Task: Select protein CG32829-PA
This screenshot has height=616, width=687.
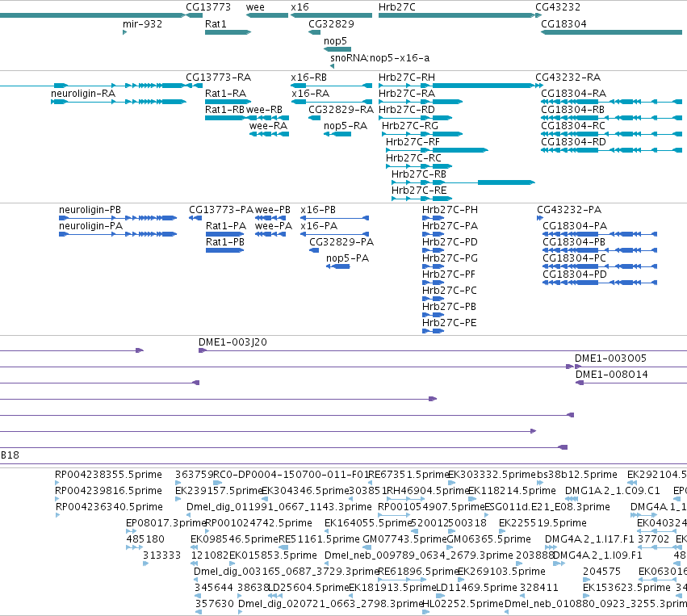Action: (341, 243)
